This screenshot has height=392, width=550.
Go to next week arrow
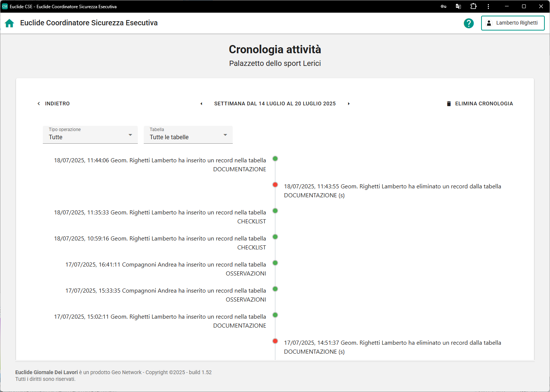[x=349, y=103]
